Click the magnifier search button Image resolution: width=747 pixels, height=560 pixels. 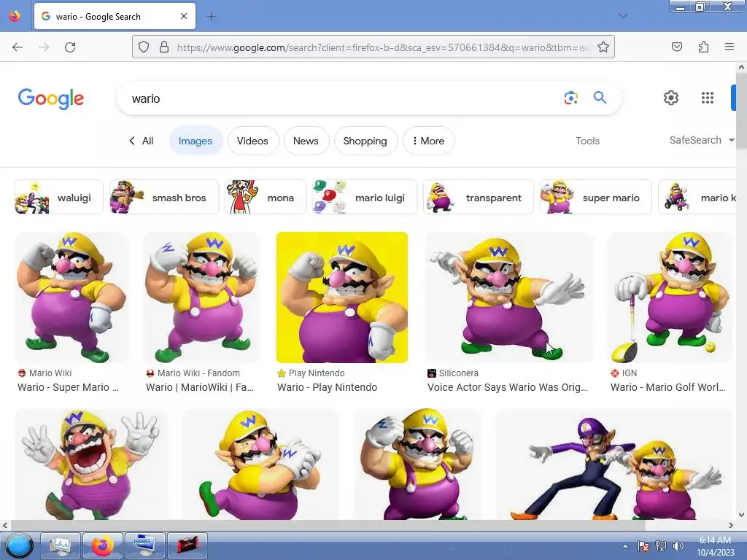600,98
